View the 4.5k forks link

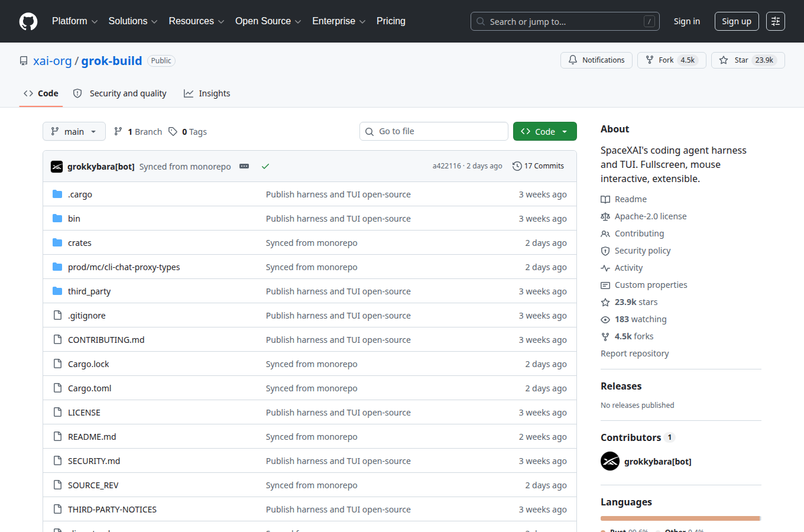pyautogui.click(x=627, y=336)
